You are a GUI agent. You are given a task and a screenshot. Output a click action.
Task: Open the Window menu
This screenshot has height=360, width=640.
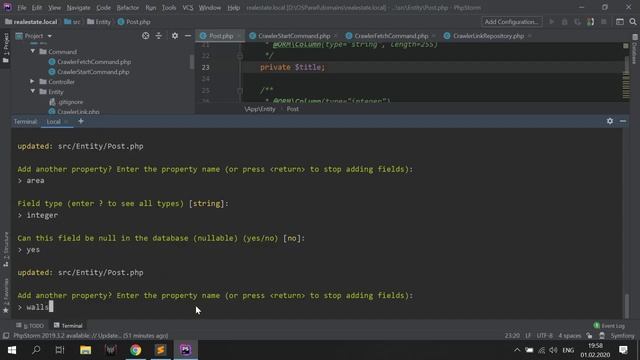[210, 7]
